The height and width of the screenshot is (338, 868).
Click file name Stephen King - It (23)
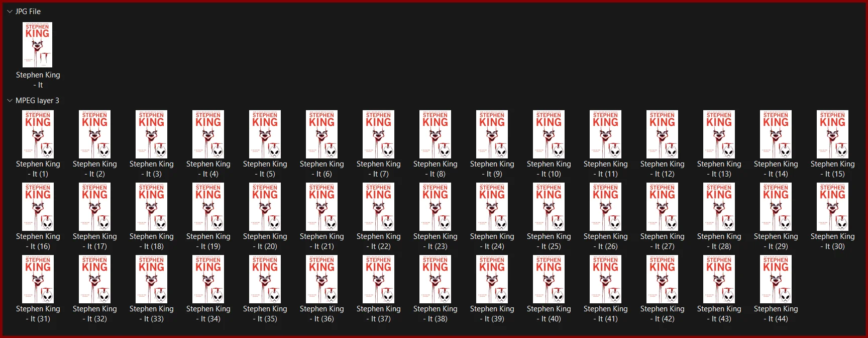[435, 241]
